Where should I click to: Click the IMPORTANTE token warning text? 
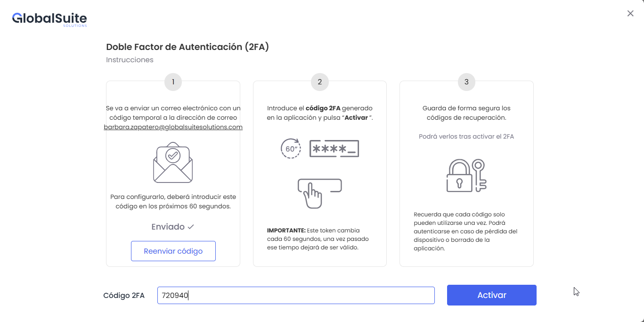(x=313, y=239)
